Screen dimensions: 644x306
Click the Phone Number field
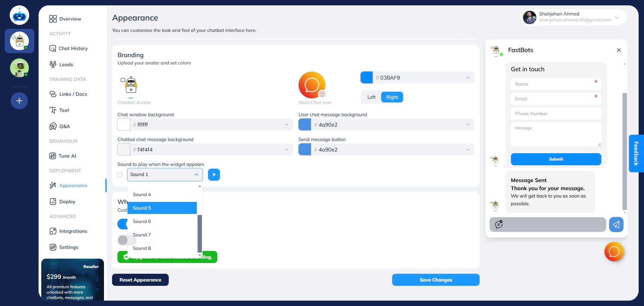tap(556, 114)
